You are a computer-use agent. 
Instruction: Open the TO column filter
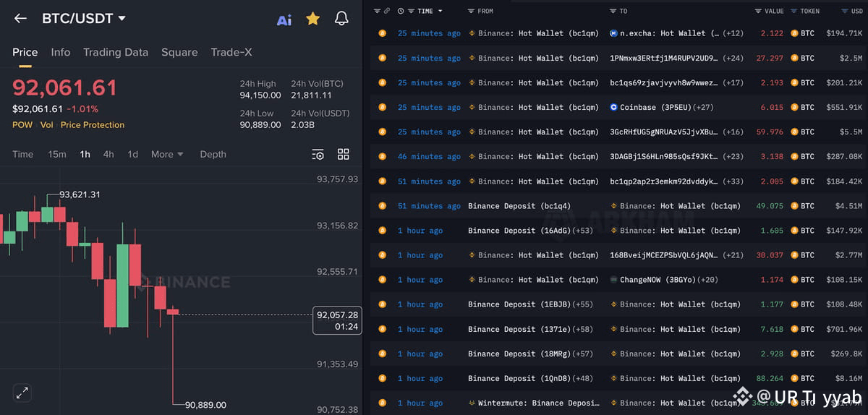[613, 11]
